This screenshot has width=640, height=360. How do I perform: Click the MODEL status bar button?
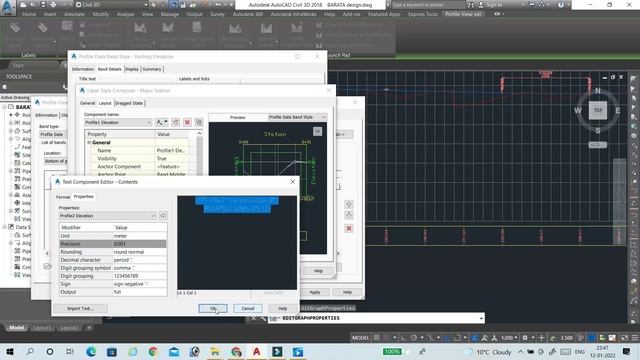(x=360, y=338)
